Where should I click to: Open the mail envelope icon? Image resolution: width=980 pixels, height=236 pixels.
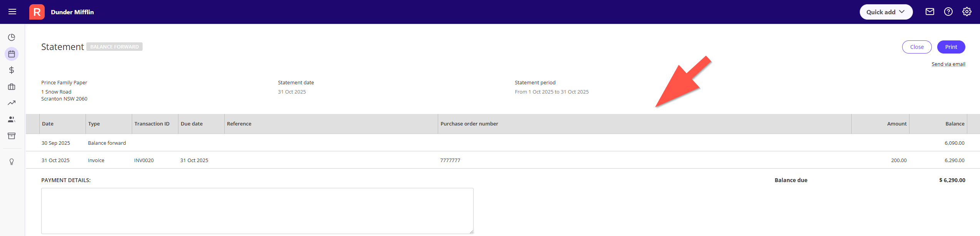pyautogui.click(x=930, y=12)
